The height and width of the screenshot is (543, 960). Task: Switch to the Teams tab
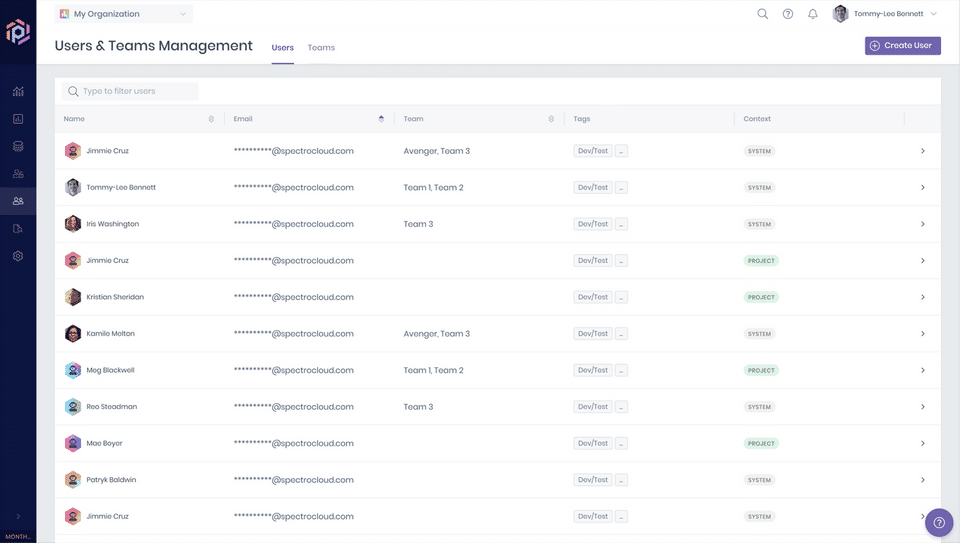tap(321, 48)
